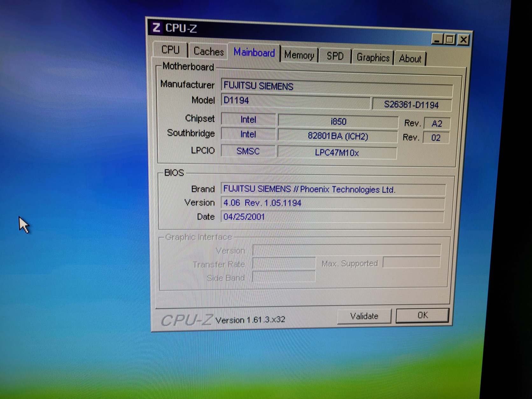The image size is (532, 399).
Task: Click the BIOS version 4.06 Rev. field
Action: coord(333,203)
